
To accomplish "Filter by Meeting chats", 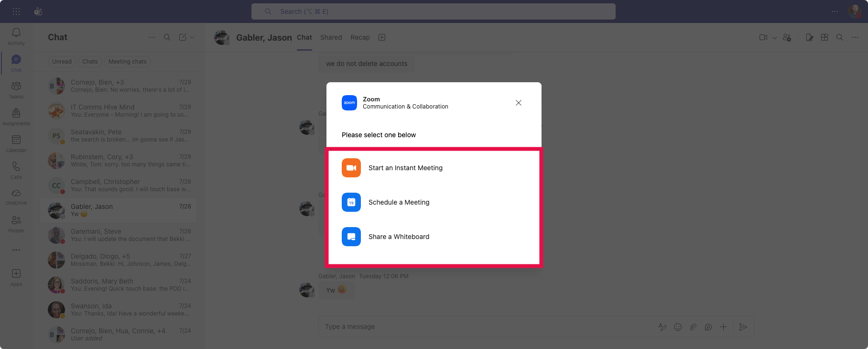I will (x=128, y=62).
